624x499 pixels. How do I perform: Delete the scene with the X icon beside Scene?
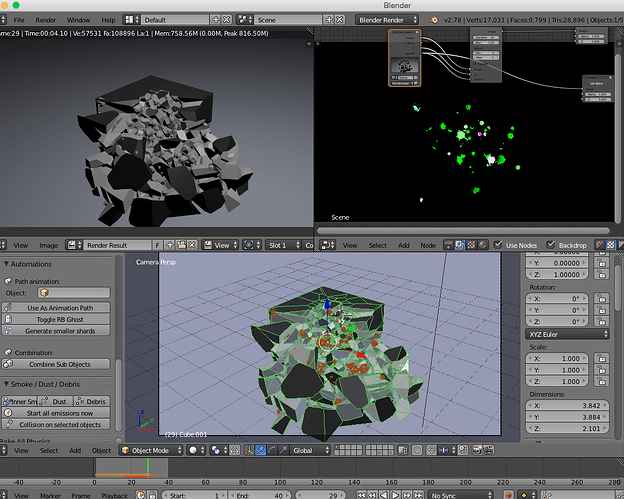(x=339, y=19)
